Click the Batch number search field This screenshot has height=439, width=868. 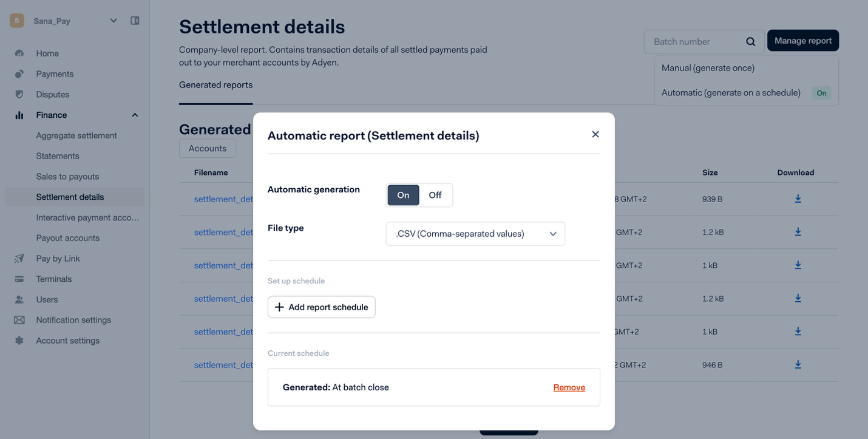[x=695, y=42]
